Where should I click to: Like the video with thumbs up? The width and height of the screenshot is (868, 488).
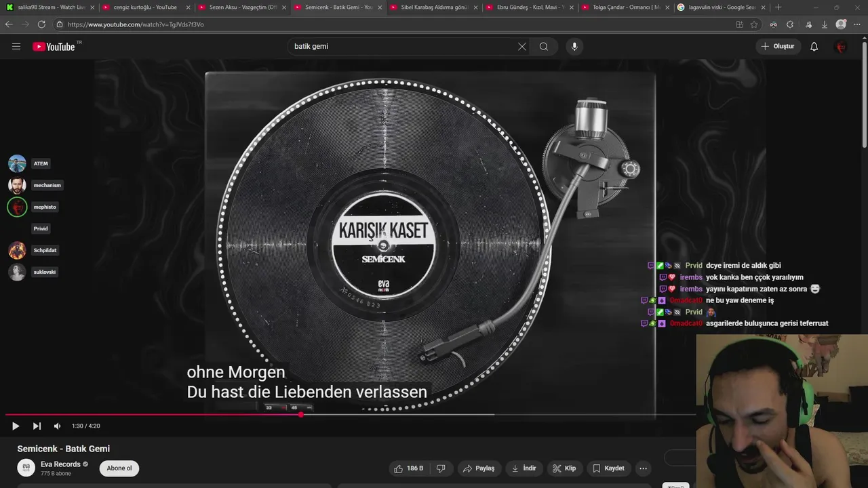click(408, 468)
